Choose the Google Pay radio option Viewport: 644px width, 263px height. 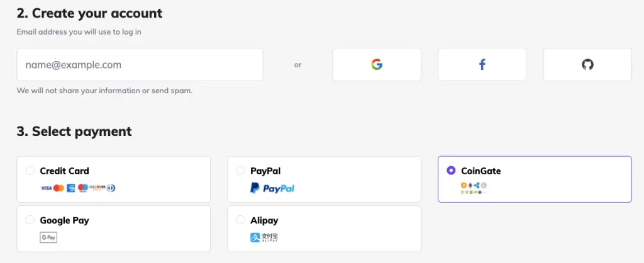pyautogui.click(x=30, y=220)
